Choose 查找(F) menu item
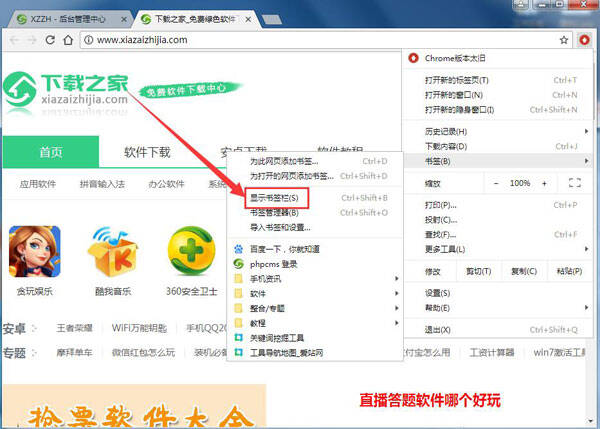 497,234
